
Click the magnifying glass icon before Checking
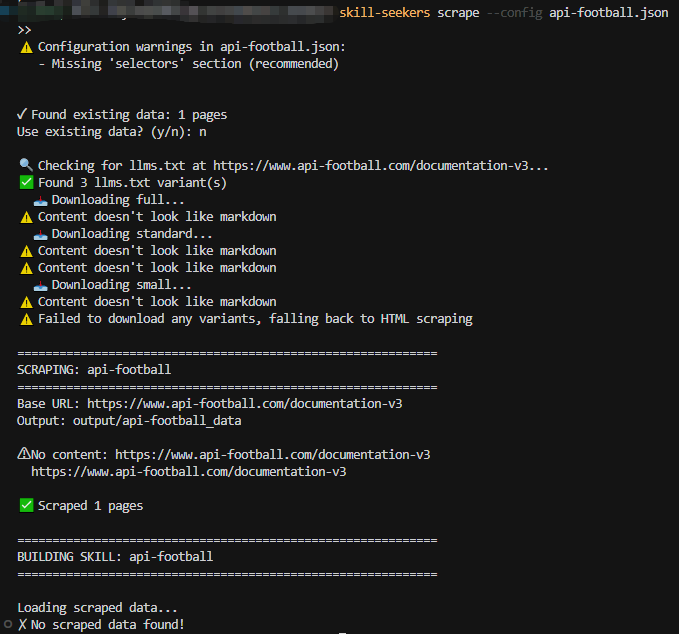(26, 165)
